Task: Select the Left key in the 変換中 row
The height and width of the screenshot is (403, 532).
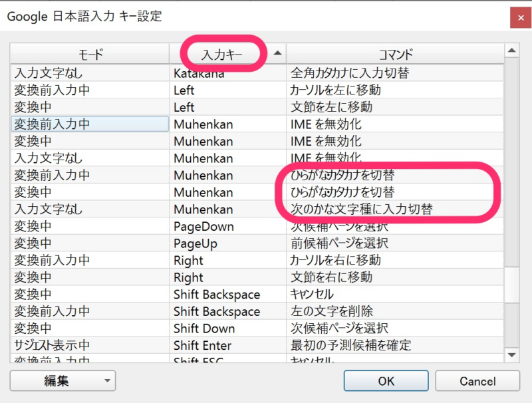Action: 227,107
